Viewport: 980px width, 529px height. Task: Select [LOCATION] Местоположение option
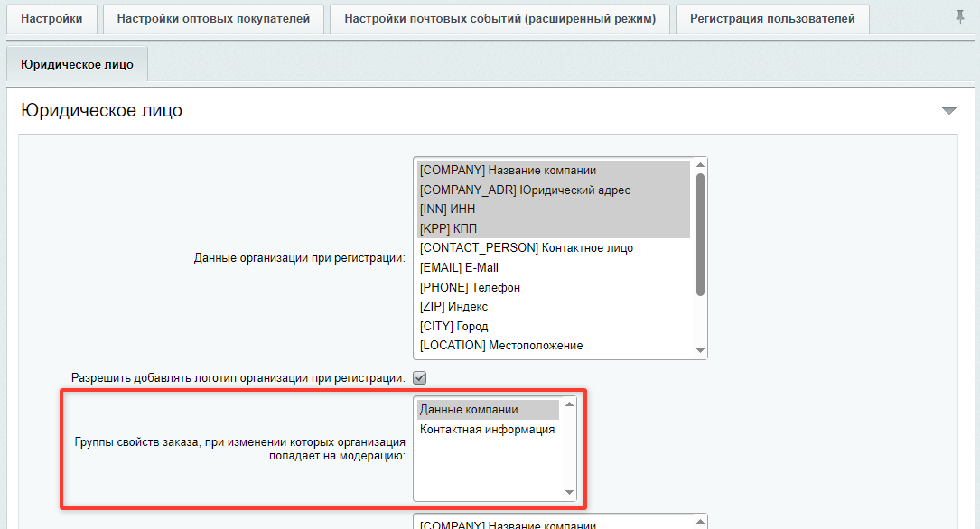(x=555, y=346)
